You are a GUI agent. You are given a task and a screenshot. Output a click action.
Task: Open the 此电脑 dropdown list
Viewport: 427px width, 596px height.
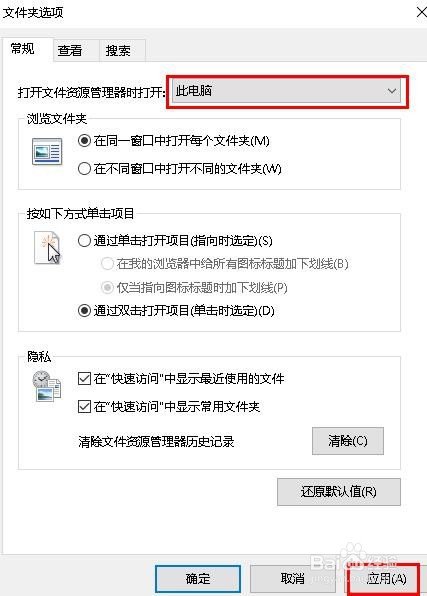[286, 91]
